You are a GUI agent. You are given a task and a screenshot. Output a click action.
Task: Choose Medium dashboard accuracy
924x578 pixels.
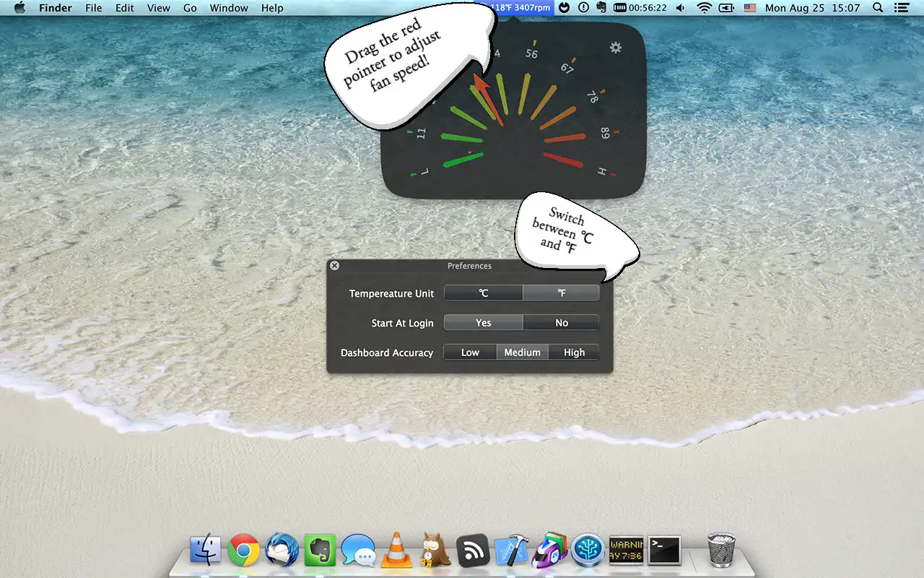[x=522, y=352]
